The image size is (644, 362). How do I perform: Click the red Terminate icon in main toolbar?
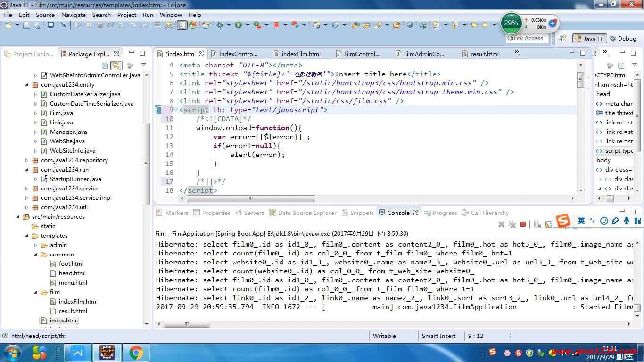[x=276, y=25]
